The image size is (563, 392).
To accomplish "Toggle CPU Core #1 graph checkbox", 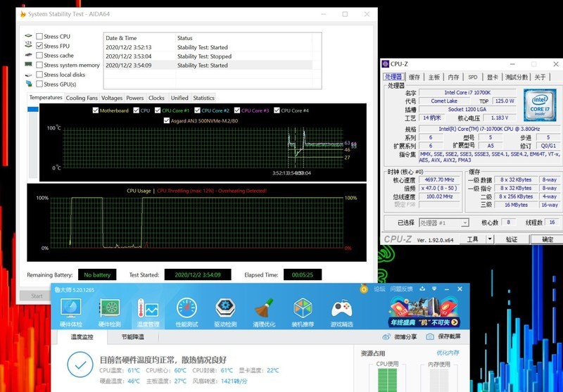I will 158,110.
